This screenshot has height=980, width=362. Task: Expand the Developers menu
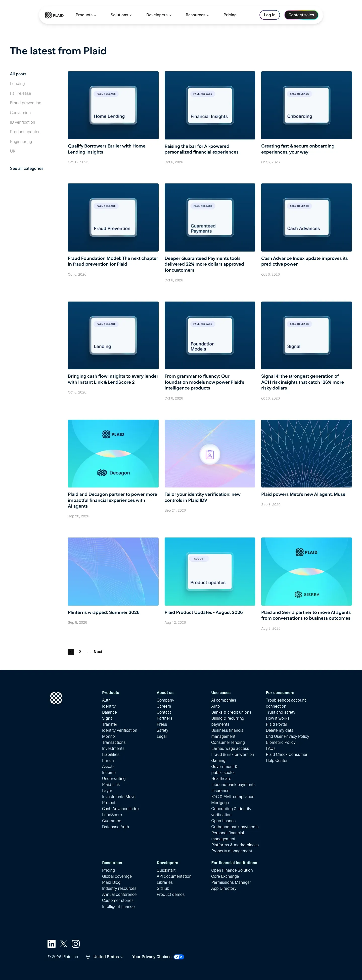click(159, 15)
